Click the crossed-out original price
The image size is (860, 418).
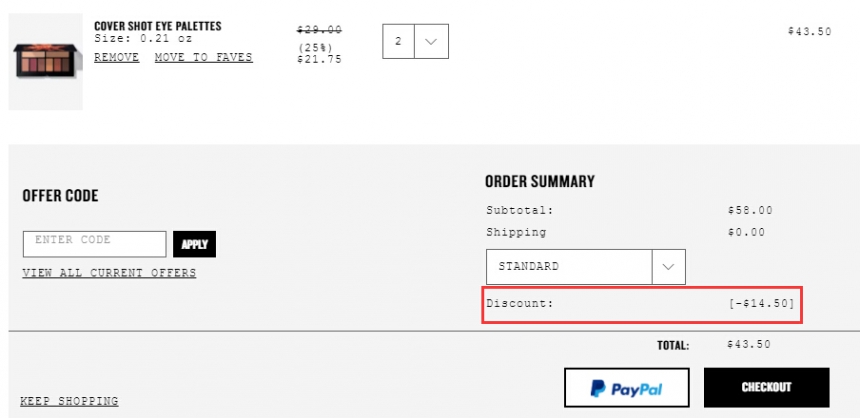click(319, 30)
